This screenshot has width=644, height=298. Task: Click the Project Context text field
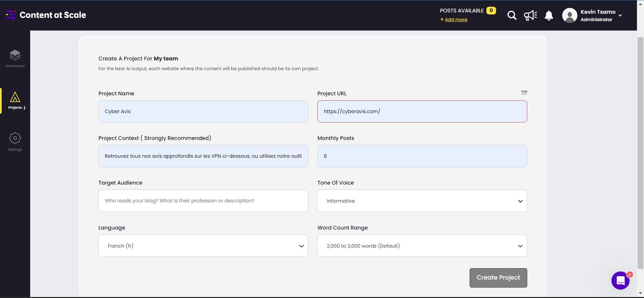(203, 156)
